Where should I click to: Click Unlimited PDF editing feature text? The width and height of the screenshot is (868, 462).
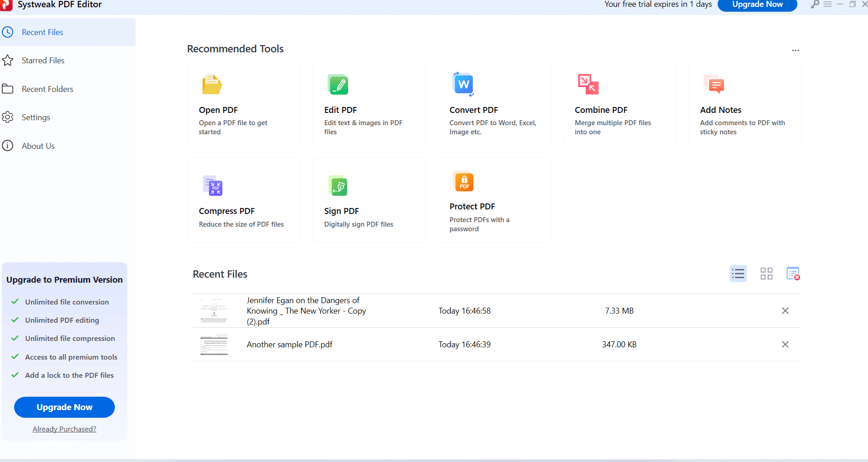pos(62,320)
